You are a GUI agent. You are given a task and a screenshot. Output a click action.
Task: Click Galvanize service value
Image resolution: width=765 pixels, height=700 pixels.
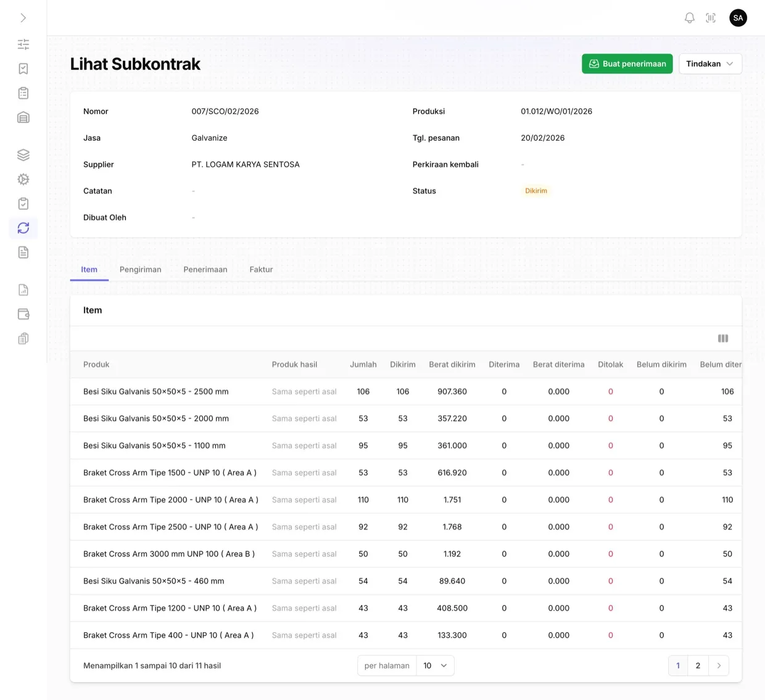pyautogui.click(x=209, y=138)
